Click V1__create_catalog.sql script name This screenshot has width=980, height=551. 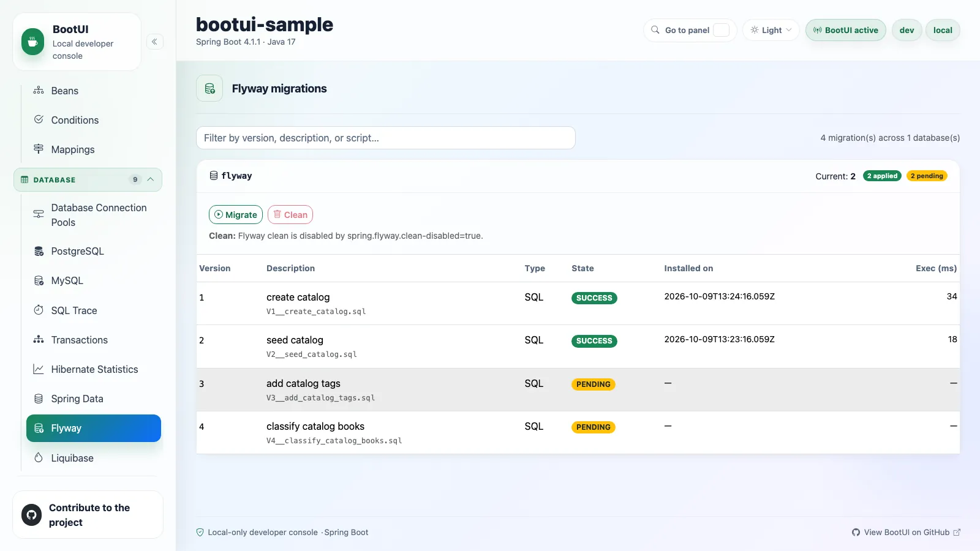pyautogui.click(x=316, y=312)
